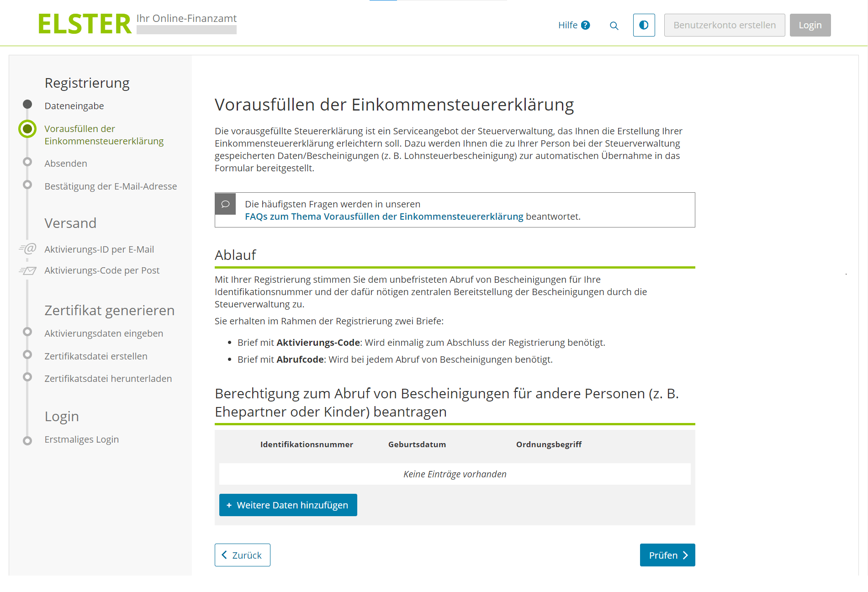The width and height of the screenshot is (868, 592).
Task: Click Bestätigung der E-Mail-Adresse step
Action: (111, 186)
